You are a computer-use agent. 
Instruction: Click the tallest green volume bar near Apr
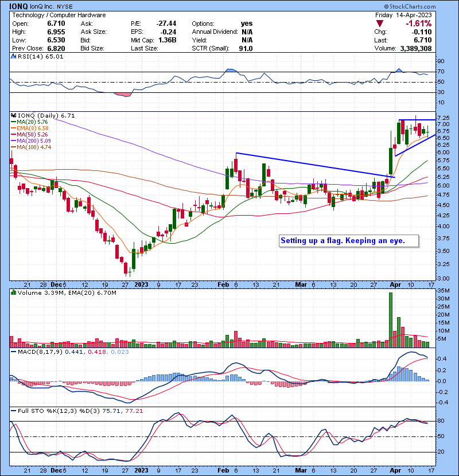(391, 320)
